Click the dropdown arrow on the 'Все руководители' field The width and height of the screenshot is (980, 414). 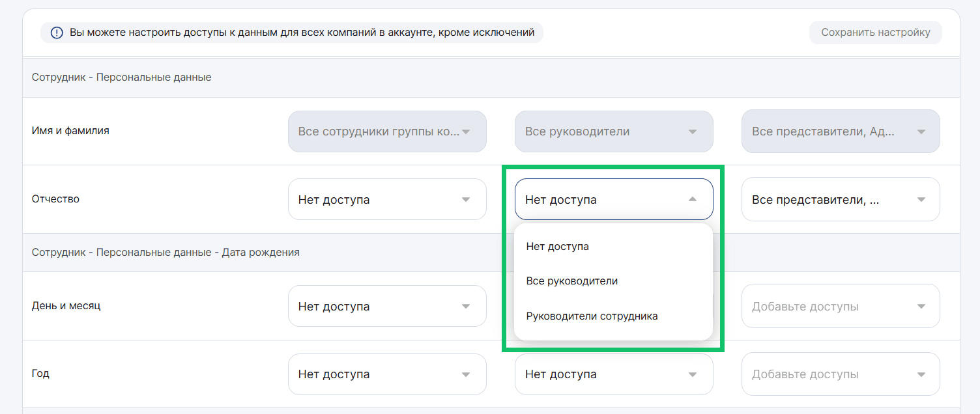[x=692, y=131]
